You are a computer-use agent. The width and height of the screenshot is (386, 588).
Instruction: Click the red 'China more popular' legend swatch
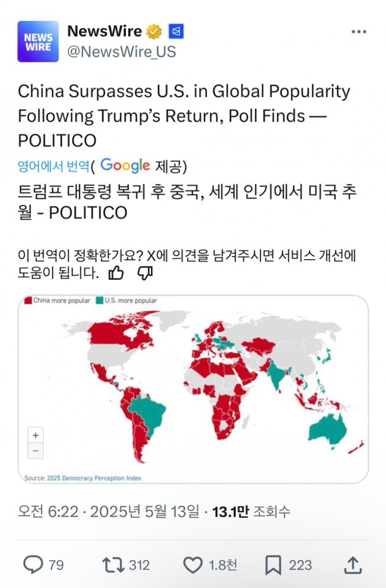click(28, 300)
